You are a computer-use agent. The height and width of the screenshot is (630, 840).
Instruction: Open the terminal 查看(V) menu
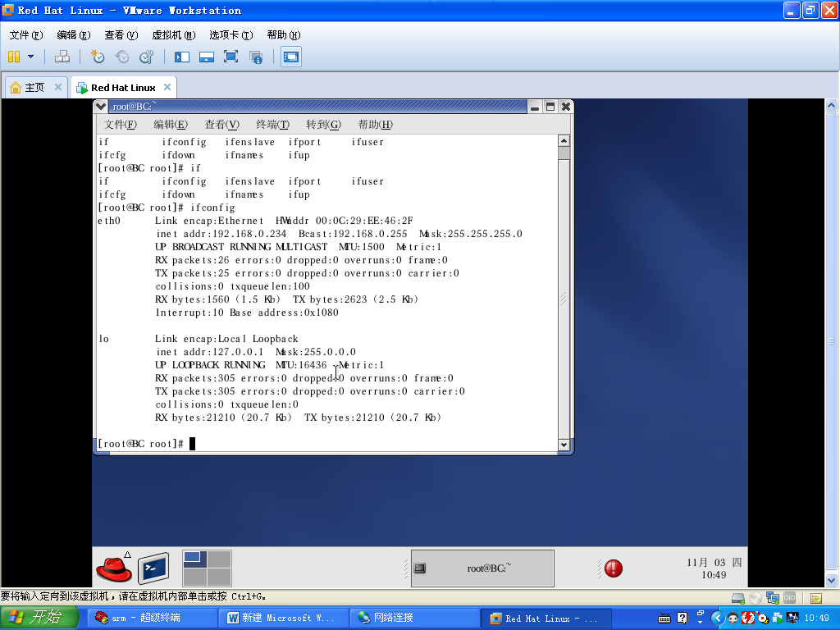221,125
